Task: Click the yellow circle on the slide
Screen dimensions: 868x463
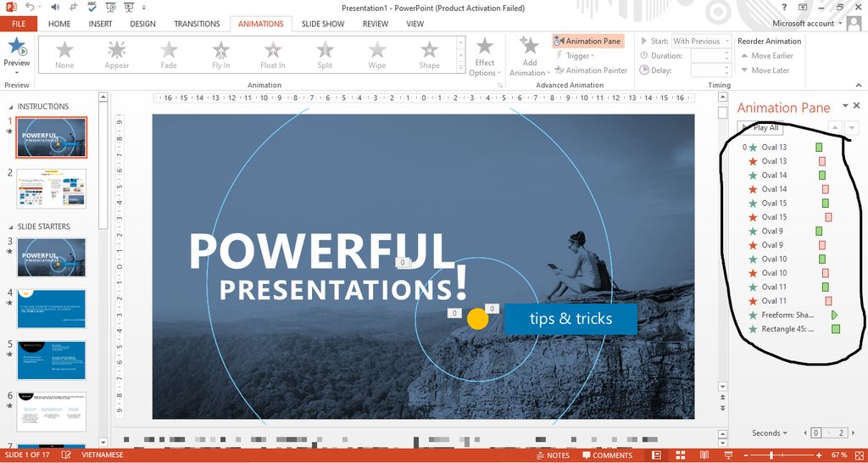Action: pyautogui.click(x=478, y=320)
